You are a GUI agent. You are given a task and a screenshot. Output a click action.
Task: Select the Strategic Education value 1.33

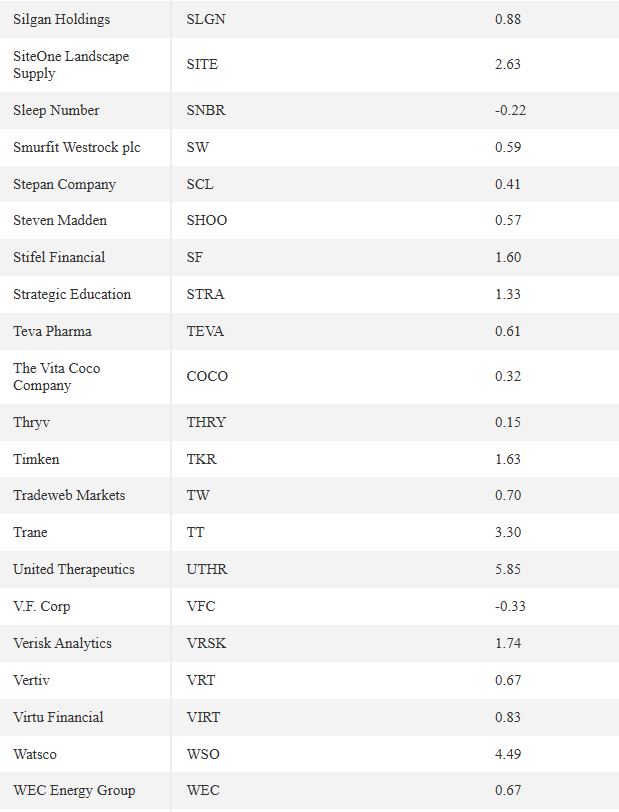pyautogui.click(x=508, y=294)
